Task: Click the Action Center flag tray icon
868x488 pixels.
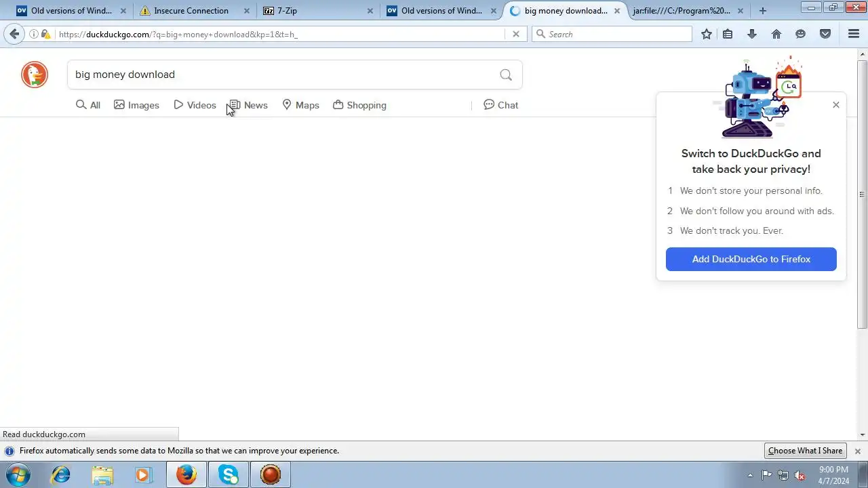Action: 767,475
